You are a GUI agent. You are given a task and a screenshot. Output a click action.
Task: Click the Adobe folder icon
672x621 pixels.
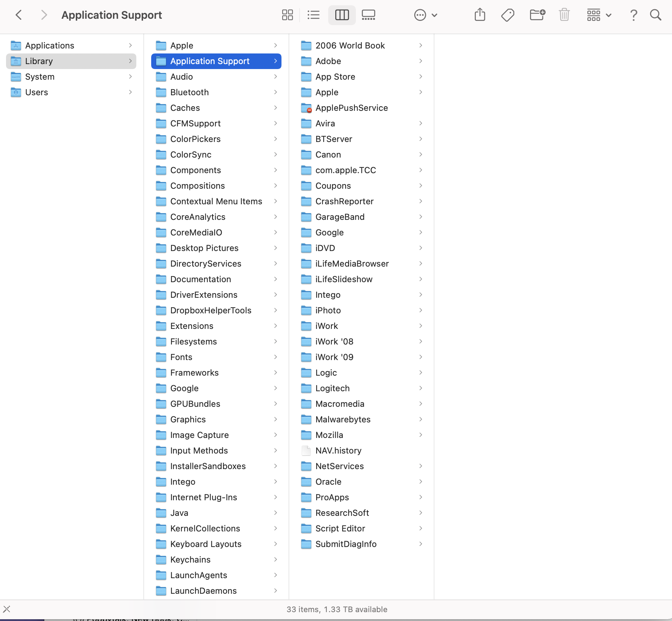click(306, 61)
